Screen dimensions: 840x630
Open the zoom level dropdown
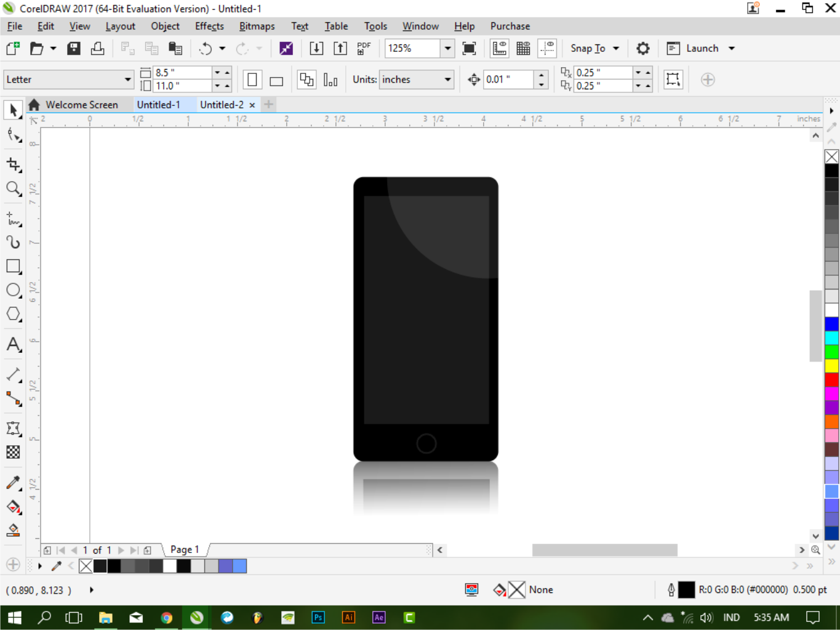[x=447, y=48]
